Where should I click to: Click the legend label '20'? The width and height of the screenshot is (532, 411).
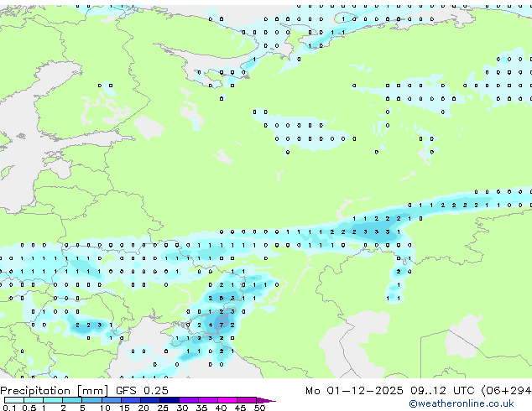143,408
